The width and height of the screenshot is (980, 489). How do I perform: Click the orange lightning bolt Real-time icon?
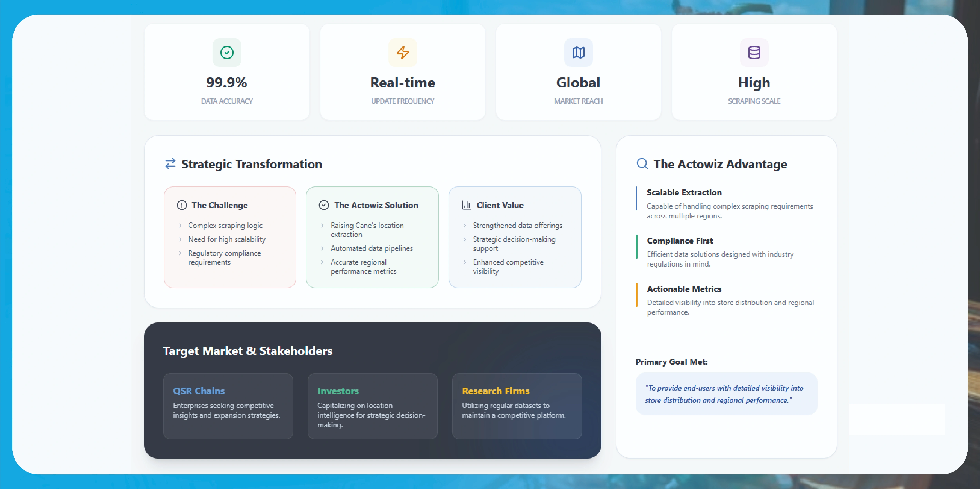pyautogui.click(x=403, y=53)
